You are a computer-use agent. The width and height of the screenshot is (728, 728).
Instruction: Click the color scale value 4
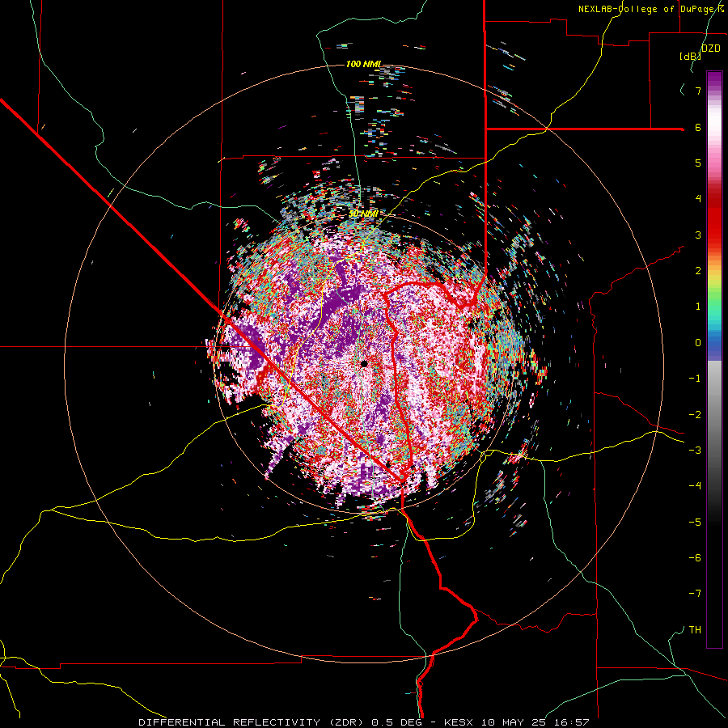click(698, 199)
